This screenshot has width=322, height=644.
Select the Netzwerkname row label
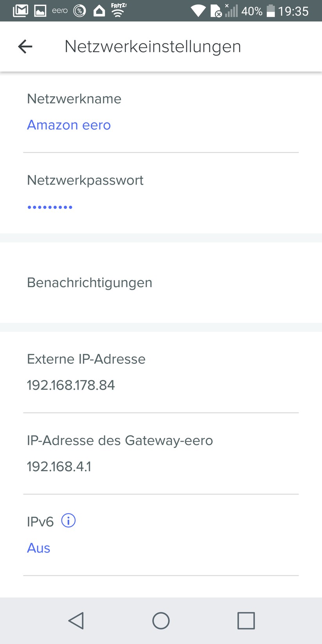74,99
